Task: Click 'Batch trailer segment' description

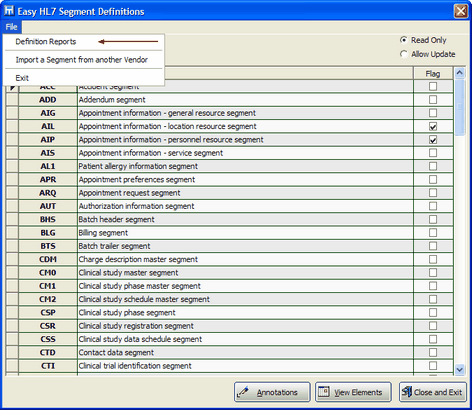Action: (x=114, y=246)
